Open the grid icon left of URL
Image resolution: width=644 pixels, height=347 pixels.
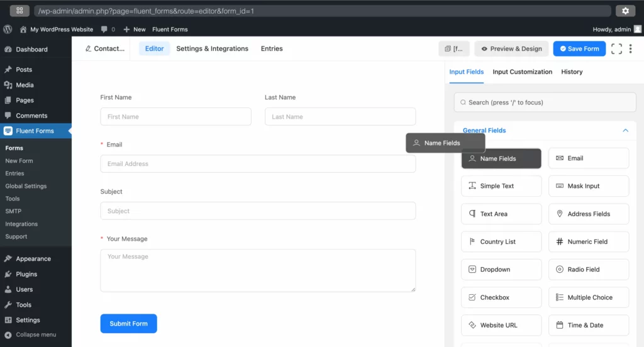(x=19, y=11)
